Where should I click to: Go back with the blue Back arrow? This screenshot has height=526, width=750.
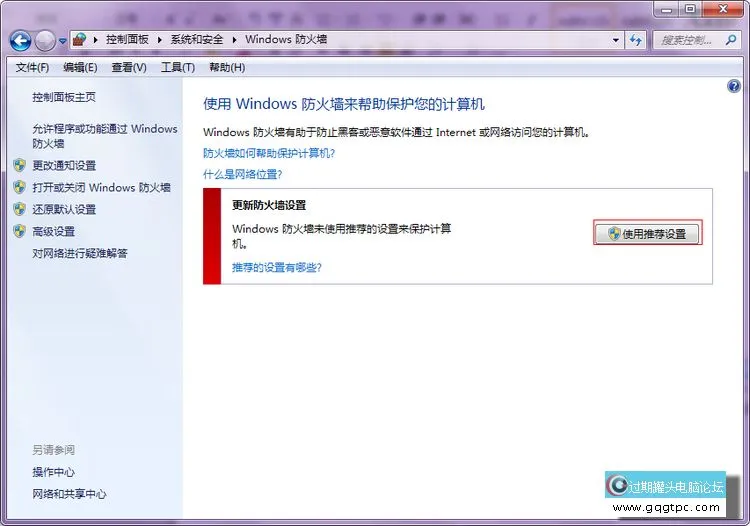click(21, 41)
